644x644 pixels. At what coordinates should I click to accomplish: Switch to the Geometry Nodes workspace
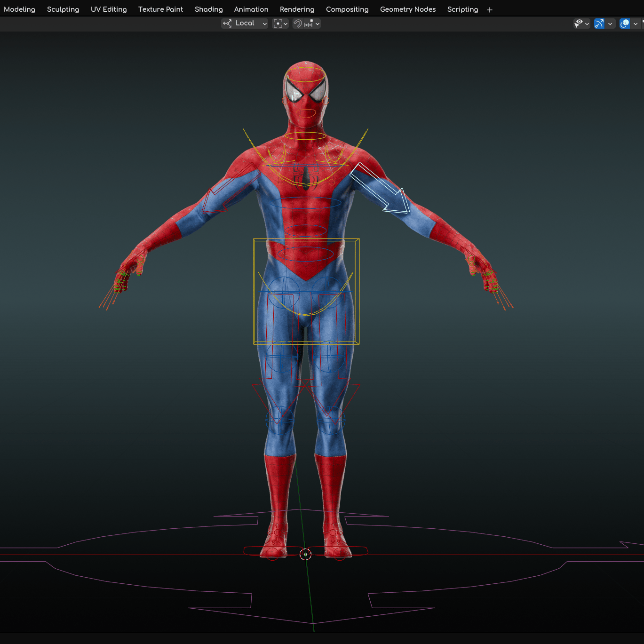408,9
